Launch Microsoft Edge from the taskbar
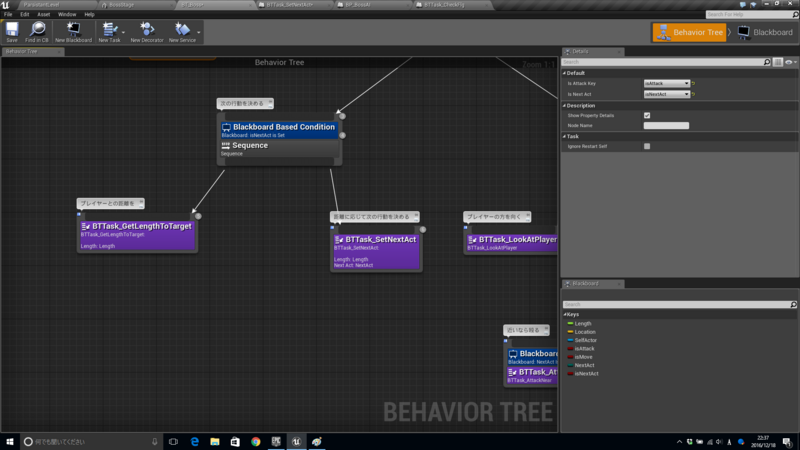 point(194,442)
